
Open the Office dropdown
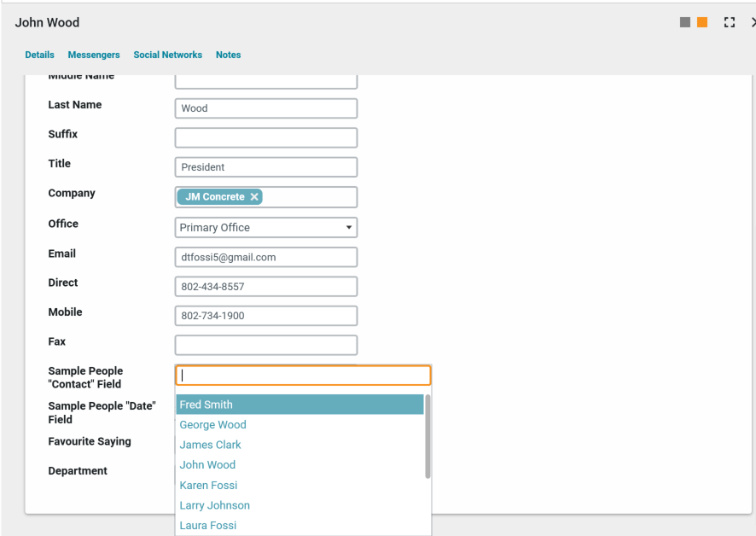coord(265,228)
